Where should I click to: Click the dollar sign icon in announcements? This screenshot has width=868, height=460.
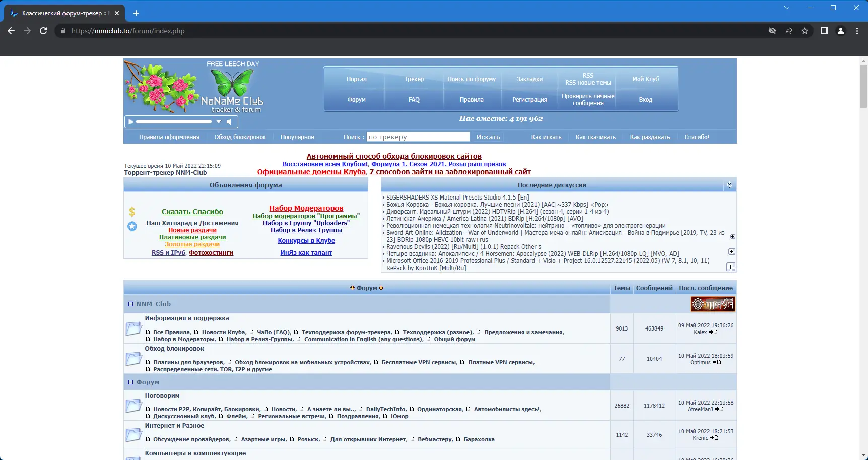tap(132, 212)
